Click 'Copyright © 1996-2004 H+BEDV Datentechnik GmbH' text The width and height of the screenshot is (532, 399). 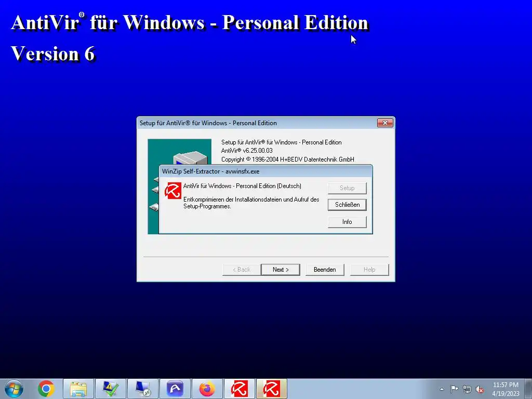coord(288,159)
